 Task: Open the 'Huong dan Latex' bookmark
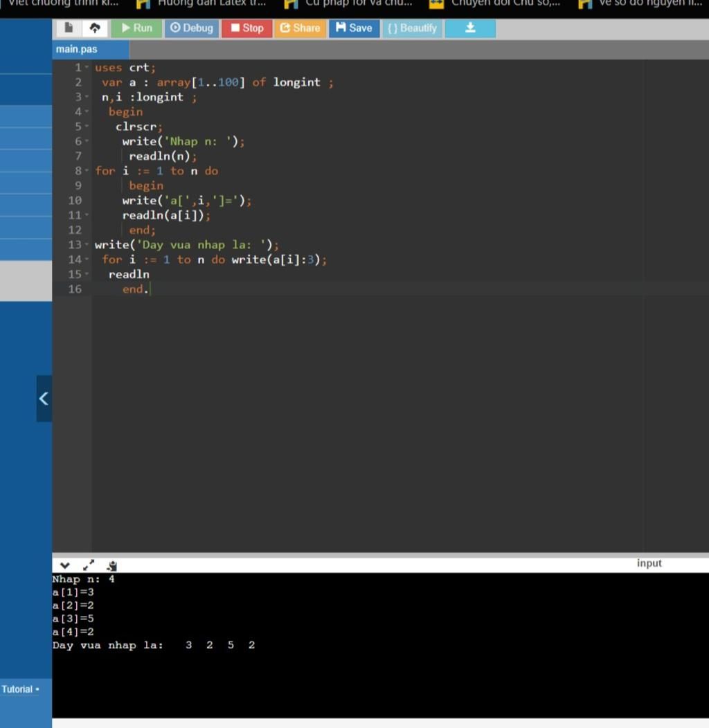coord(201,3)
